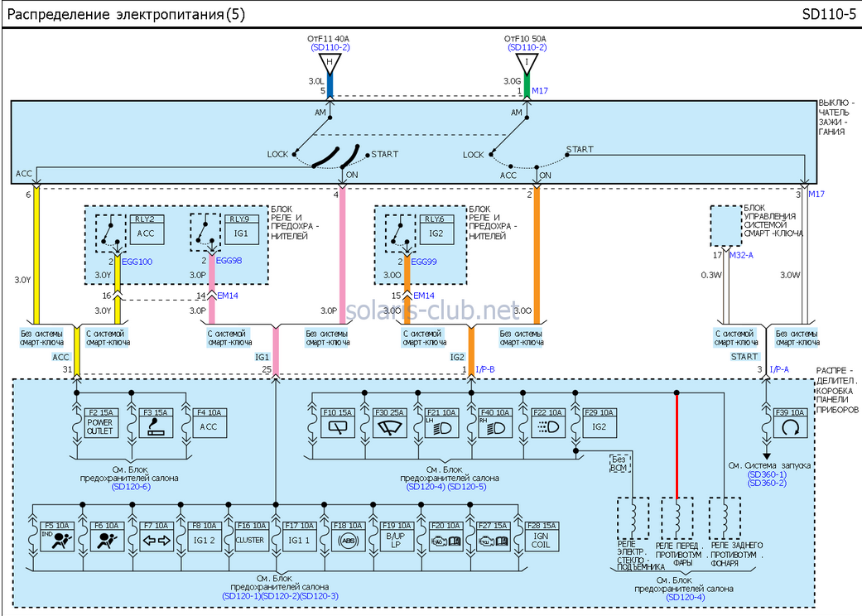Click the RLY6 IG2 relay switch symbol
Screen dimensions: 862x616
[400, 233]
